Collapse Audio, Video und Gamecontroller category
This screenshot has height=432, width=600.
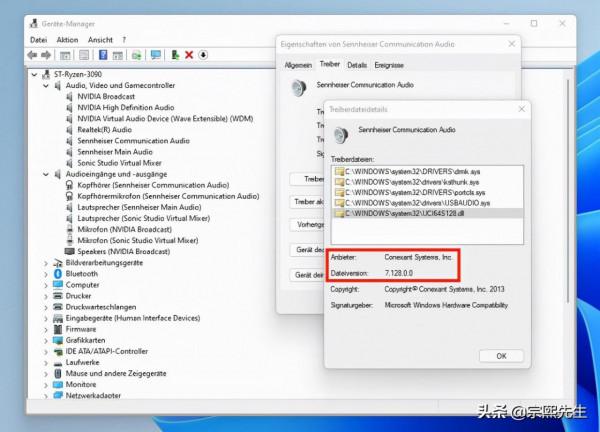[x=46, y=85]
